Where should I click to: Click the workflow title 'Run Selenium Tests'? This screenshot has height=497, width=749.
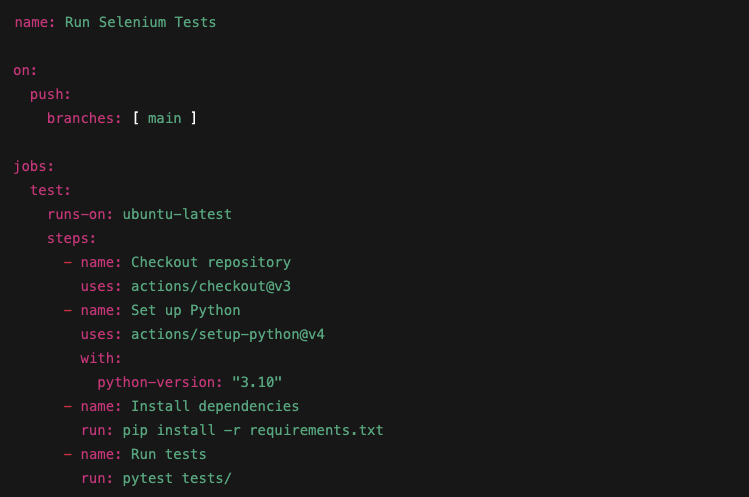140,22
